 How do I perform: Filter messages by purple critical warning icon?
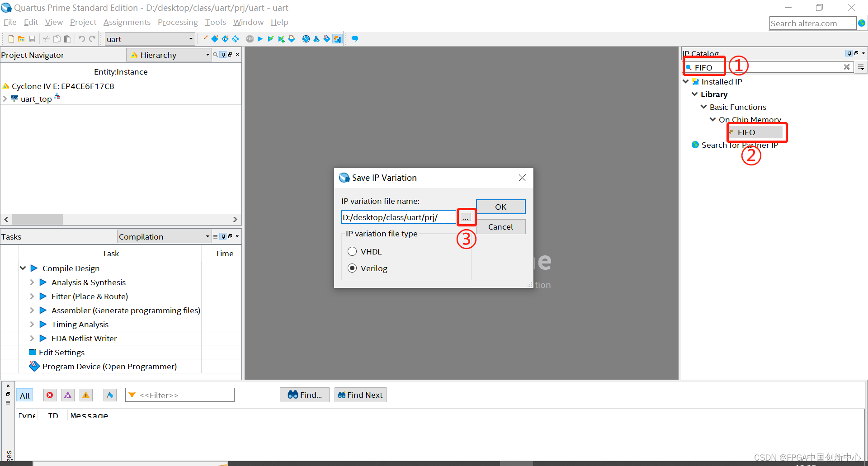click(68, 395)
